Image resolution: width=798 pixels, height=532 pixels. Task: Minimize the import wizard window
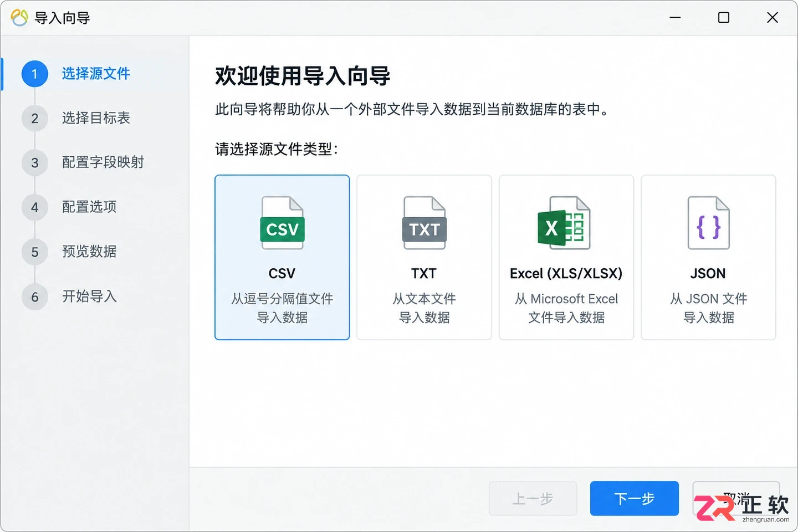(x=675, y=18)
